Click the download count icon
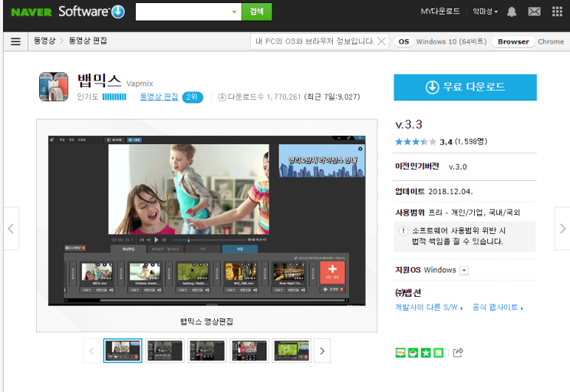Viewport: 570px width, 392px height. point(222,97)
